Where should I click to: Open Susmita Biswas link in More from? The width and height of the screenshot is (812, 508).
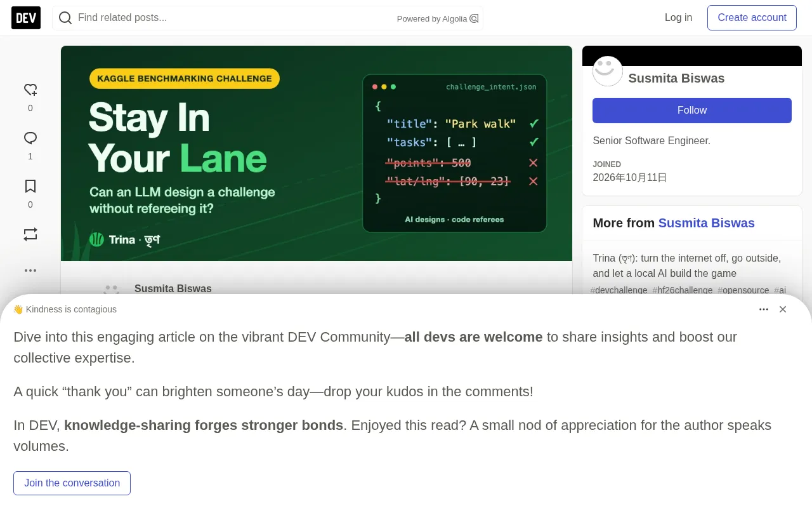coord(706,223)
